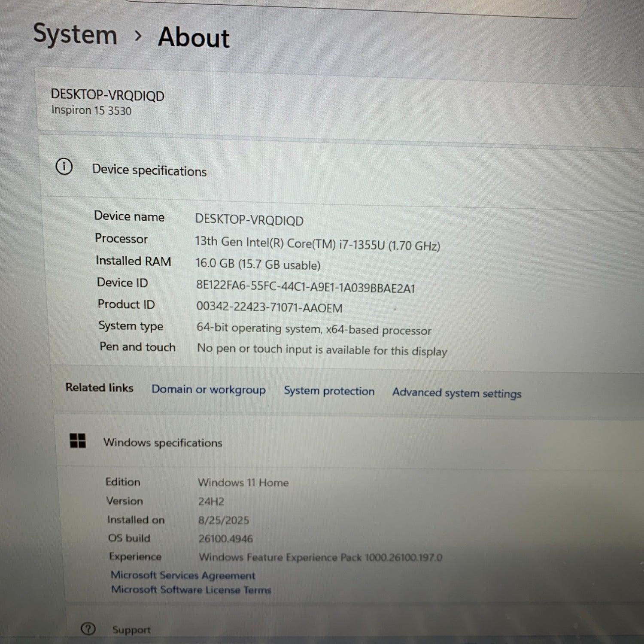644x644 pixels.
Task: Click the Device specifications info icon
Action: tap(64, 167)
